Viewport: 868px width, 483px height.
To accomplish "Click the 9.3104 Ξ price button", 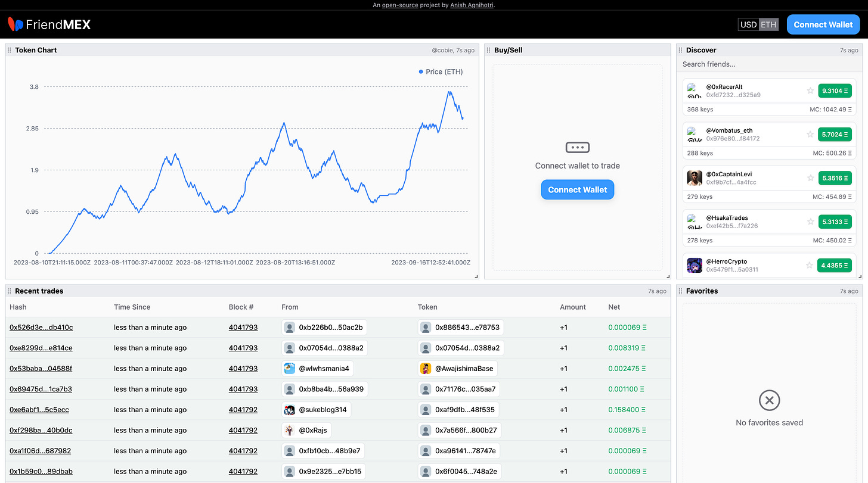I will click(x=835, y=91).
